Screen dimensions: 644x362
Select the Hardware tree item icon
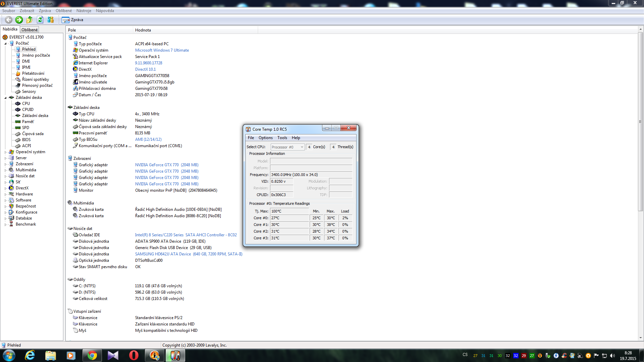[11, 194]
